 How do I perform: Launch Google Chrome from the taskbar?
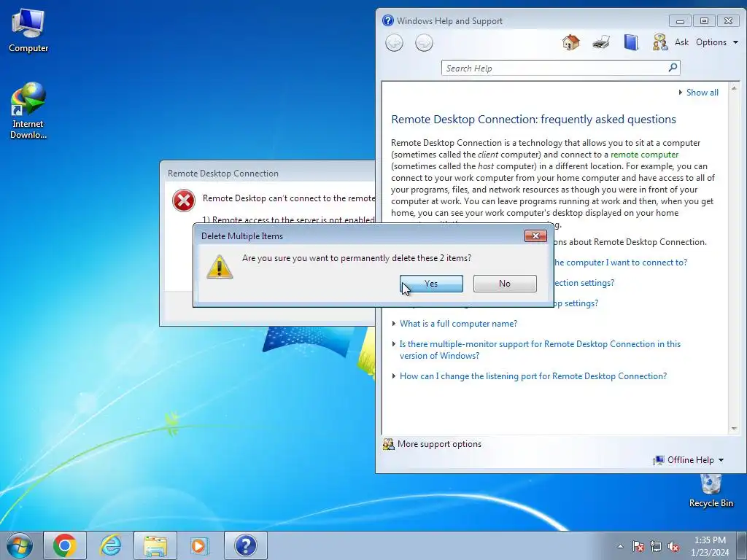pyautogui.click(x=65, y=545)
